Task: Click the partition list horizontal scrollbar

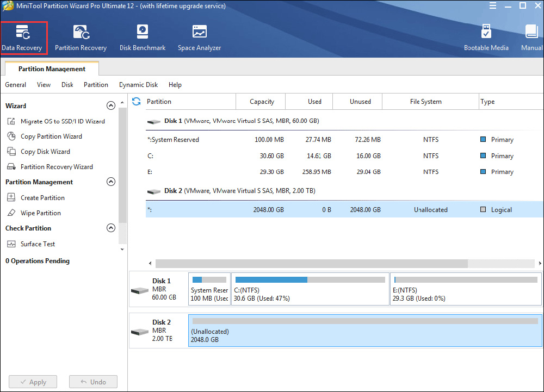Action: 311,263
